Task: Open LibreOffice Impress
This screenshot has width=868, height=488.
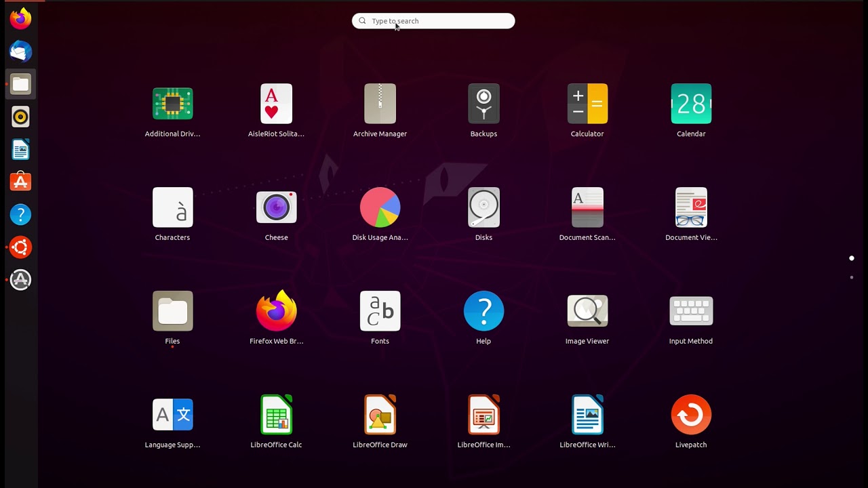Action: tap(484, 415)
